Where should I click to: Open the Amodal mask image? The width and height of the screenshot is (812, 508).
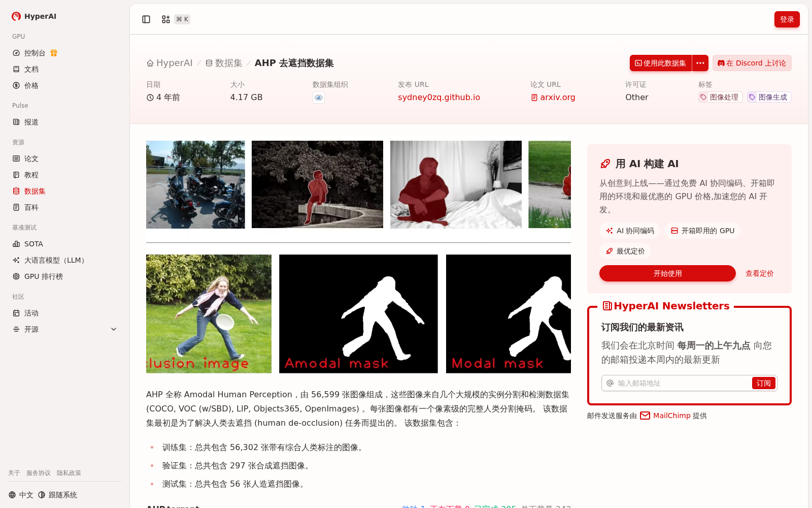358,314
